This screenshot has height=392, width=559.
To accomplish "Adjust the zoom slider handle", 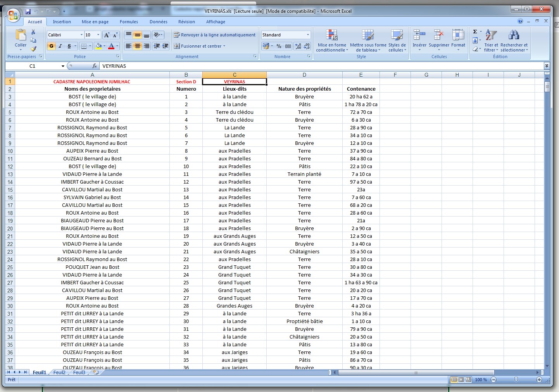I will pos(516,380).
